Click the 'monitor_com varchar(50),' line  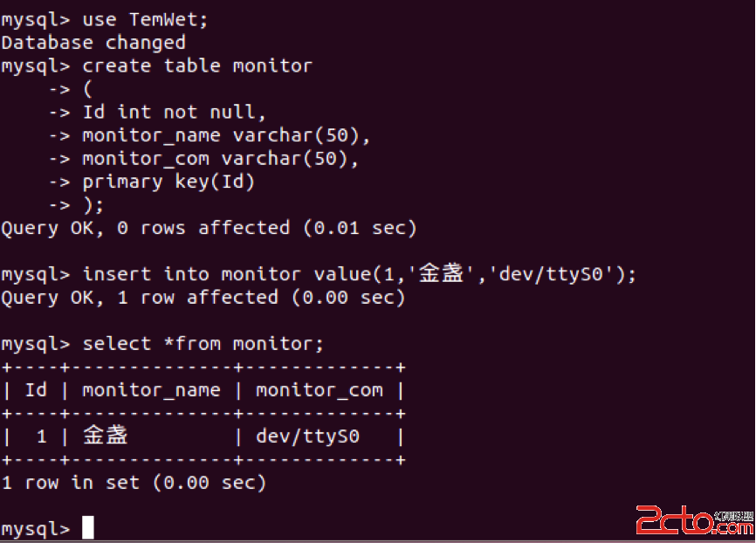tap(220, 158)
